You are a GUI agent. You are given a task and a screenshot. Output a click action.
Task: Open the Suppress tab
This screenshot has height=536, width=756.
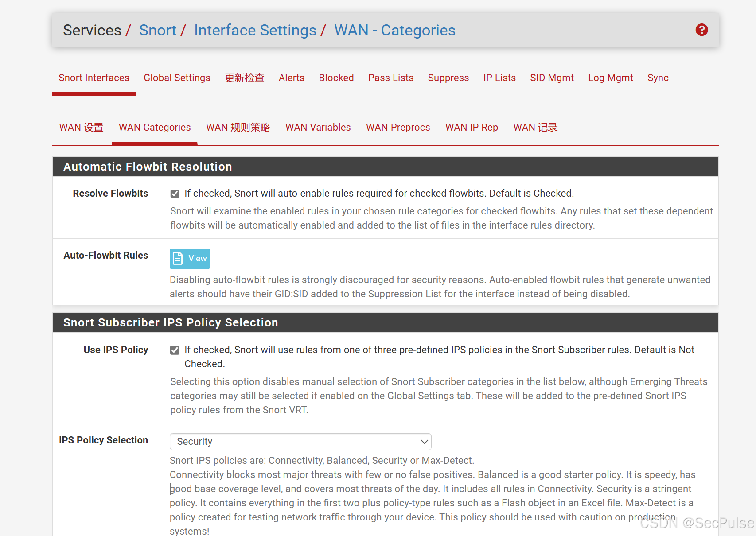448,78
